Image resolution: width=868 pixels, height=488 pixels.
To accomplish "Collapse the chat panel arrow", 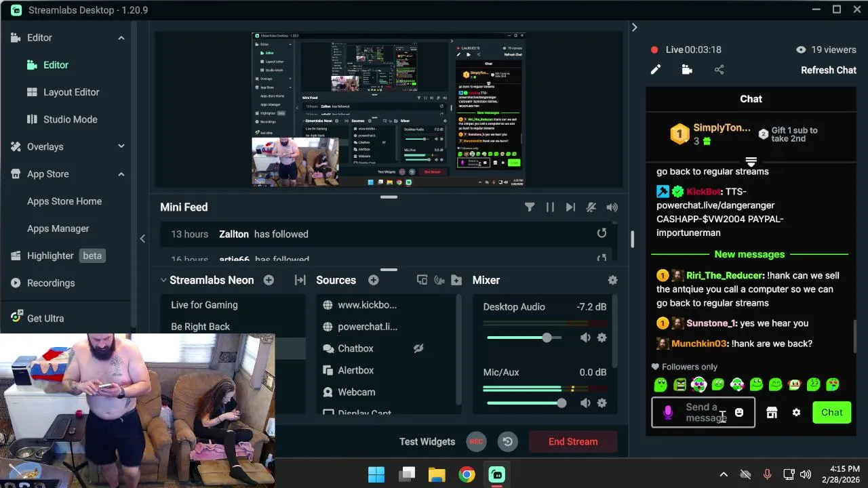I will click(x=634, y=27).
